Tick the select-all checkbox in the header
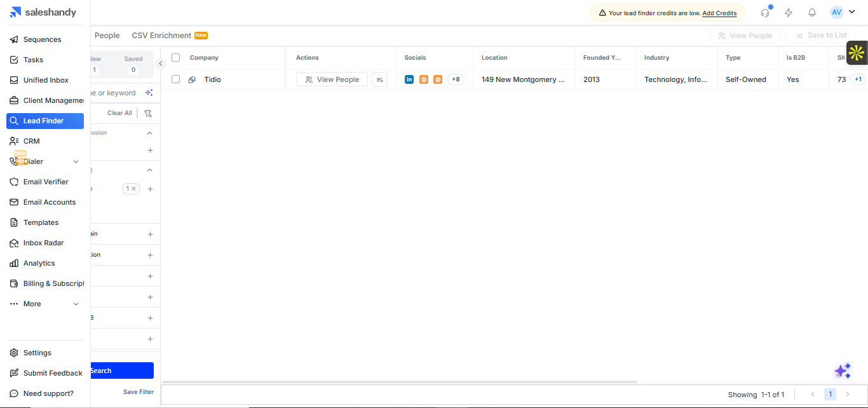The height and width of the screenshot is (408, 868). pos(176,58)
